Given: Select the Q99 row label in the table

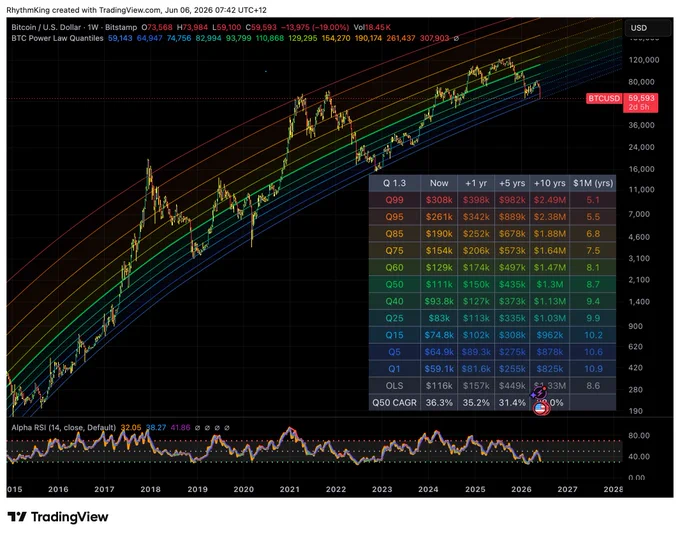Looking at the screenshot, I should click(394, 200).
